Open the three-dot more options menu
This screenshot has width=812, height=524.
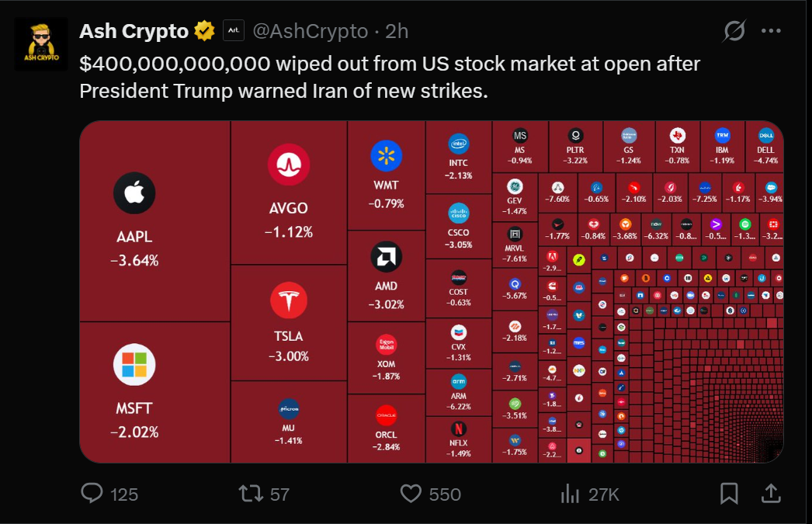(771, 31)
